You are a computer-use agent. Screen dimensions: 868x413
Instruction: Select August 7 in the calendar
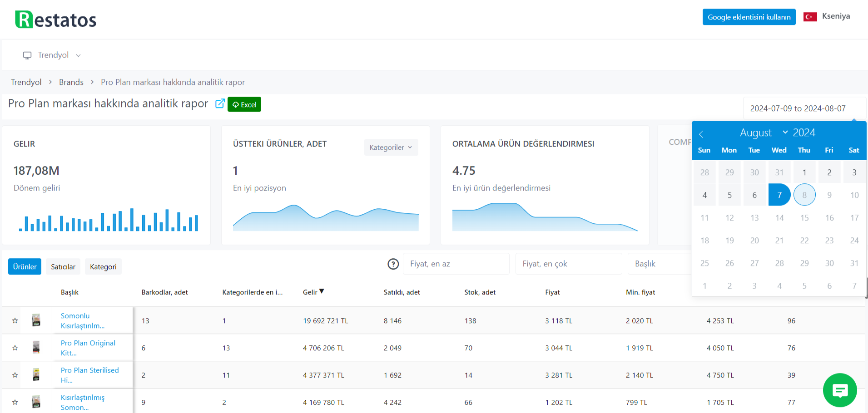(779, 195)
